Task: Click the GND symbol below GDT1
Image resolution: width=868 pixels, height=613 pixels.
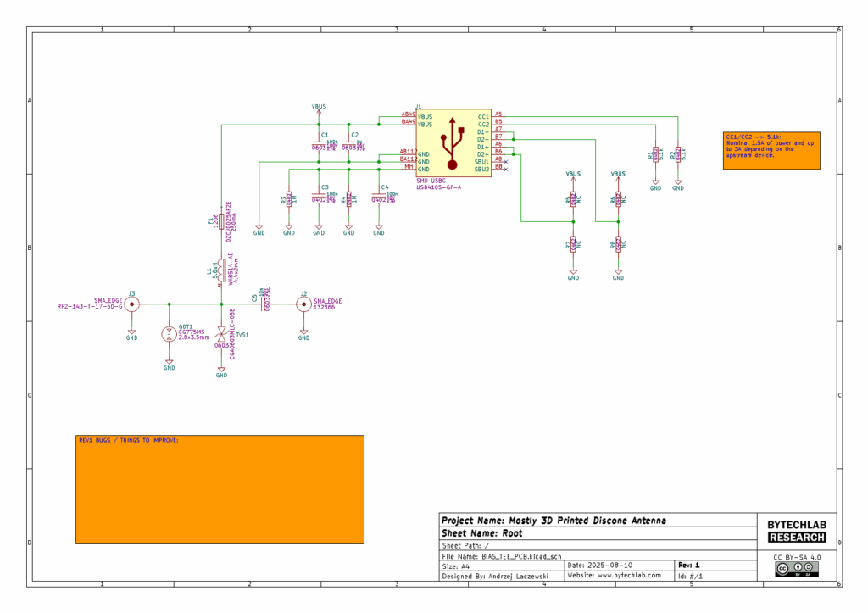Action: pyautogui.click(x=170, y=361)
